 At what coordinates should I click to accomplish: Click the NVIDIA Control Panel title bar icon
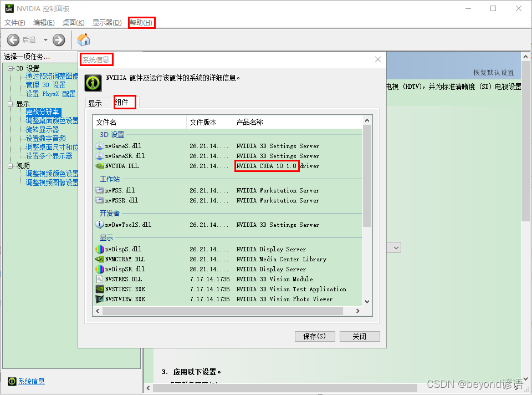[x=9, y=8]
